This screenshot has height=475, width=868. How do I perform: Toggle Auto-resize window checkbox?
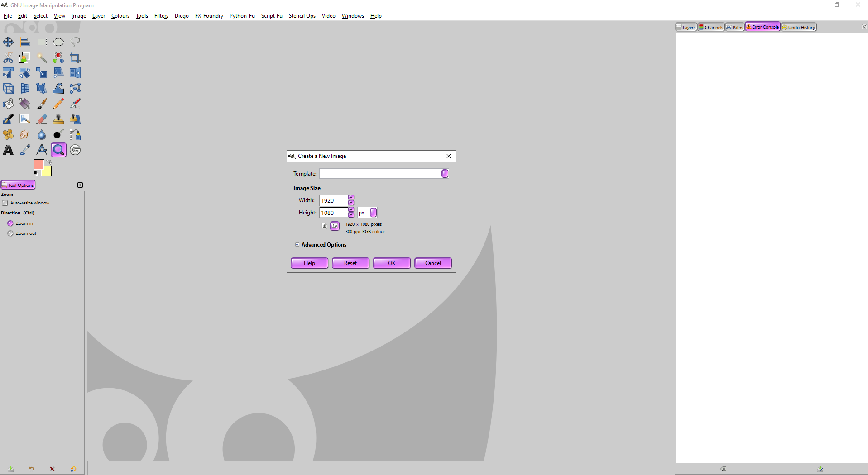coord(5,203)
